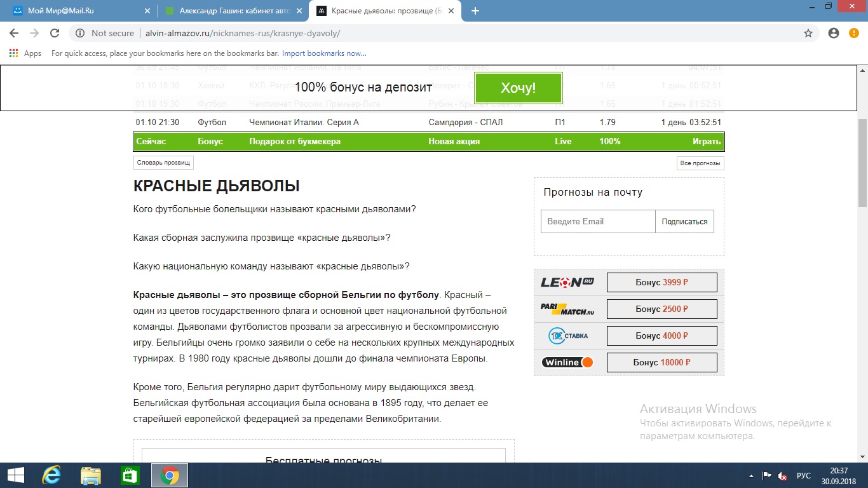Click the Winline bookmaker logo
The image size is (868, 488).
point(567,362)
